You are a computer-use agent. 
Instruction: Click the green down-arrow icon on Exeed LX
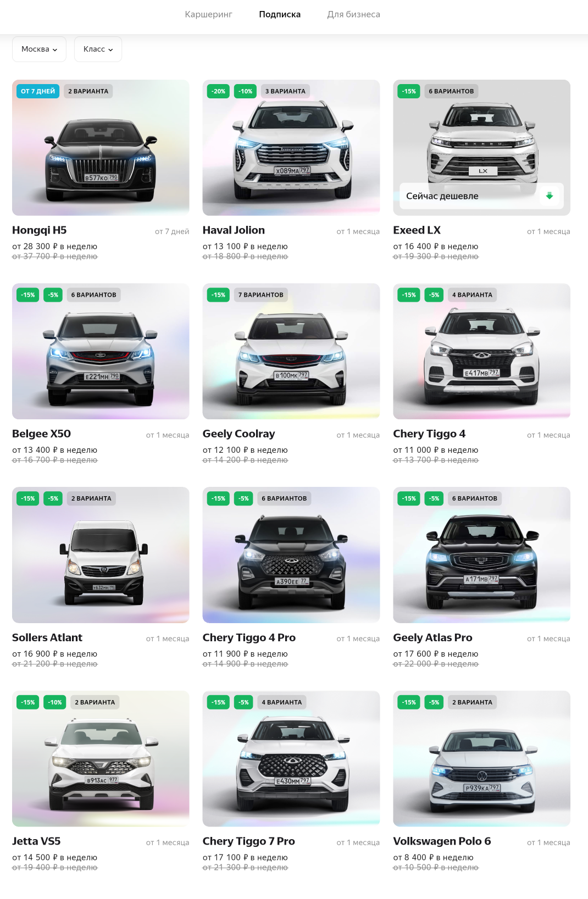click(x=549, y=196)
